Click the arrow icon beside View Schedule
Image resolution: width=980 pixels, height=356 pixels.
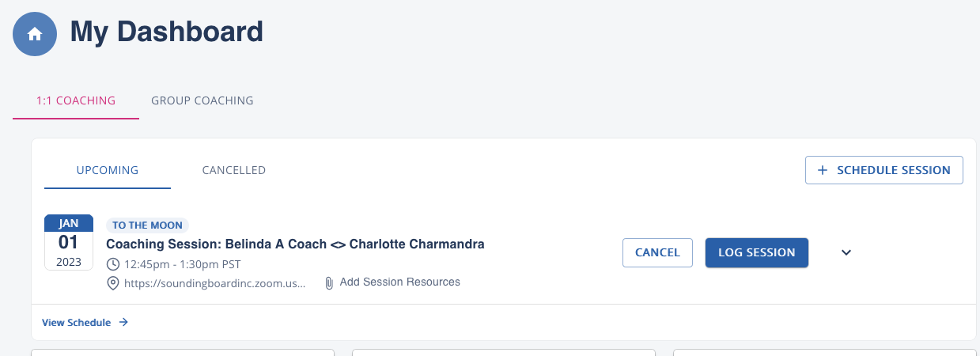(123, 322)
